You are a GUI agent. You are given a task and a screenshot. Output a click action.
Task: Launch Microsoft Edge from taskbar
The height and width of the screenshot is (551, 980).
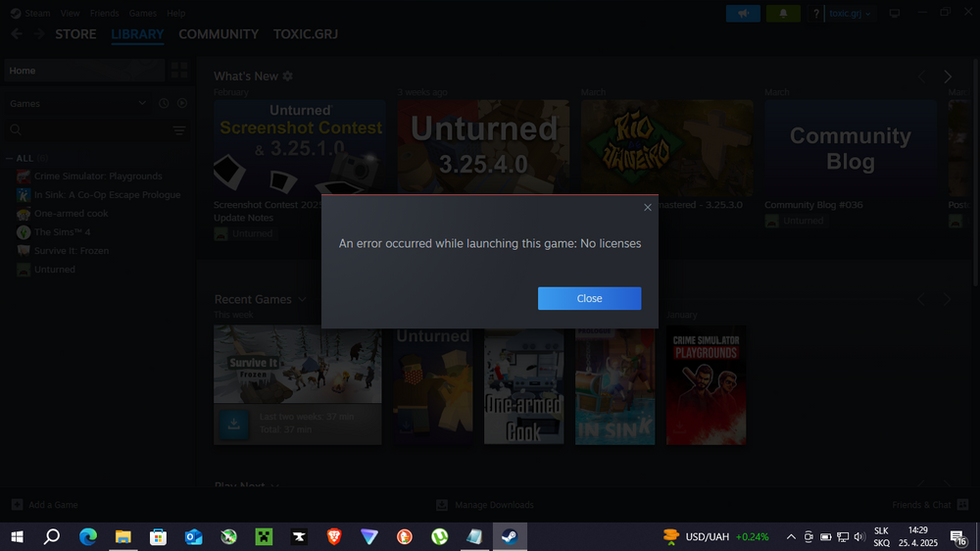(x=88, y=536)
